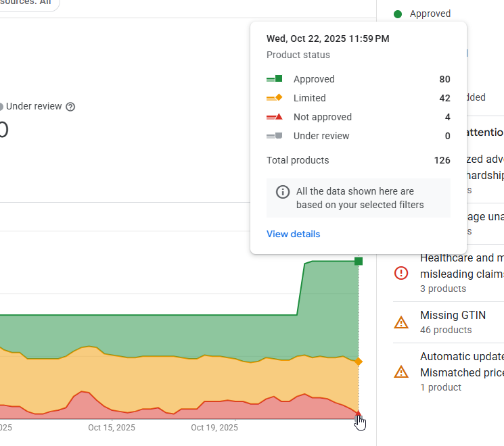Click the warning triangle next to Missing GTIN

pyautogui.click(x=401, y=322)
